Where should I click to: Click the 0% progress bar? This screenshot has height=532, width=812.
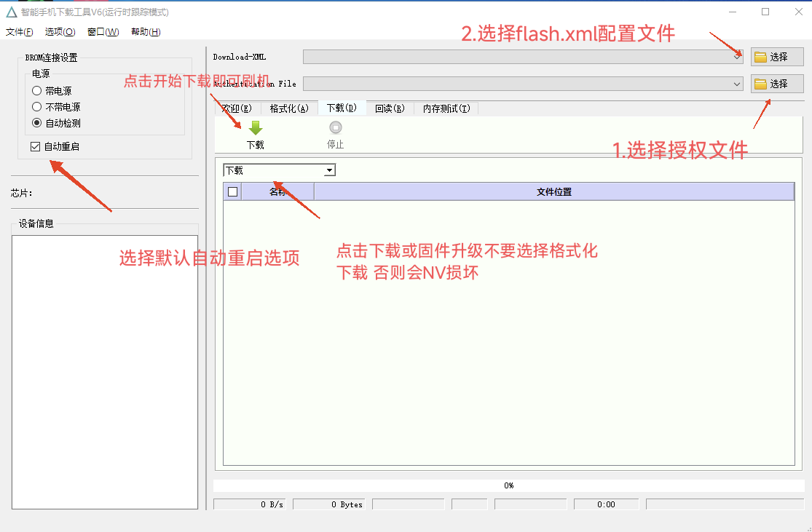click(x=508, y=485)
